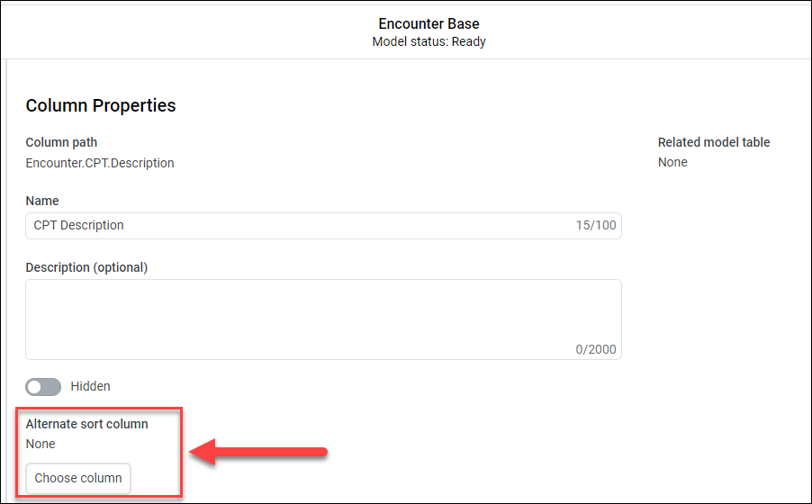Viewport: 812px width, 504px height.
Task: Click the Alternate sort column label
Action: pos(86,423)
